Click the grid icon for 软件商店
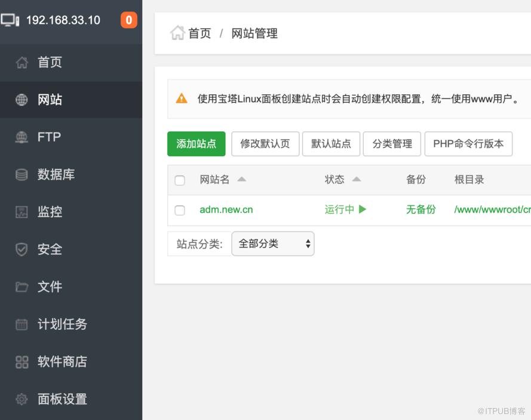 (x=22, y=362)
